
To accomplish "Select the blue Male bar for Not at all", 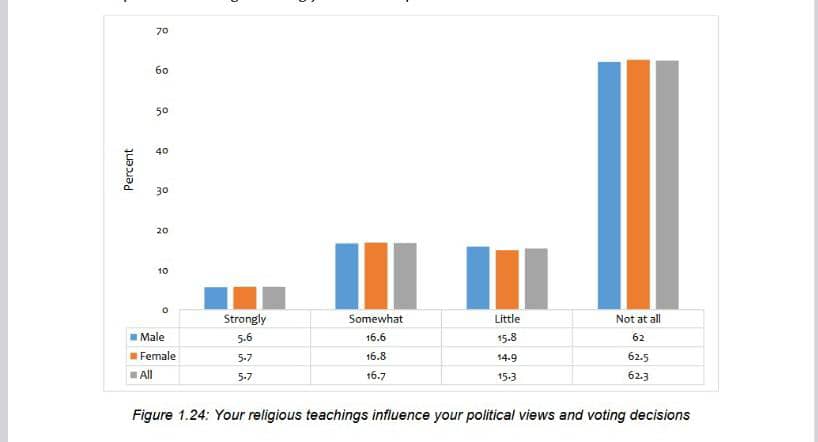I will pyautogui.click(x=609, y=185).
